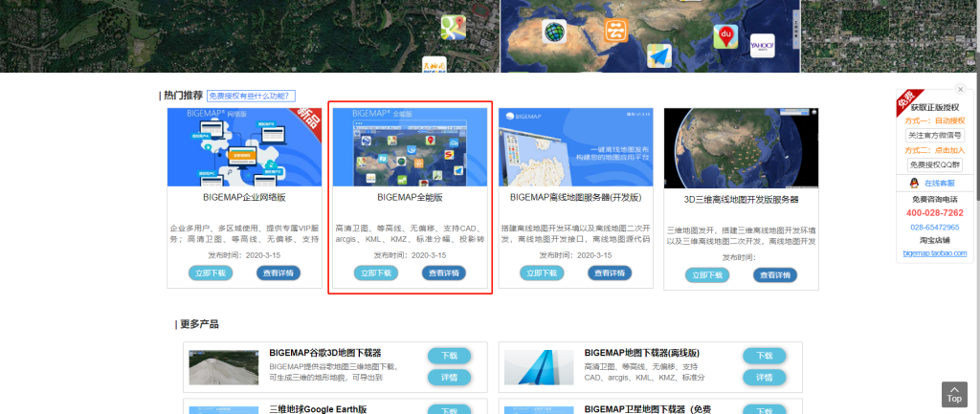Download BIGEMAP企业网络版 with 立即下载
This screenshot has width=980, height=414.
tap(211, 272)
